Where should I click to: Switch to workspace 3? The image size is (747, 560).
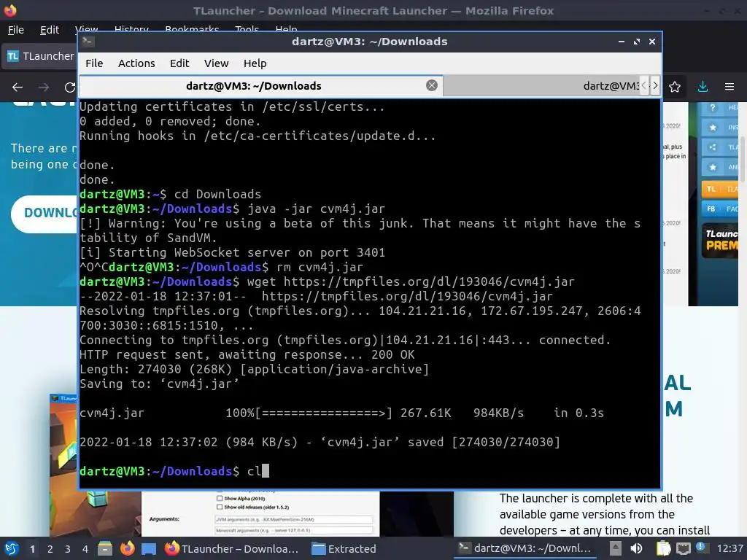pos(68,549)
